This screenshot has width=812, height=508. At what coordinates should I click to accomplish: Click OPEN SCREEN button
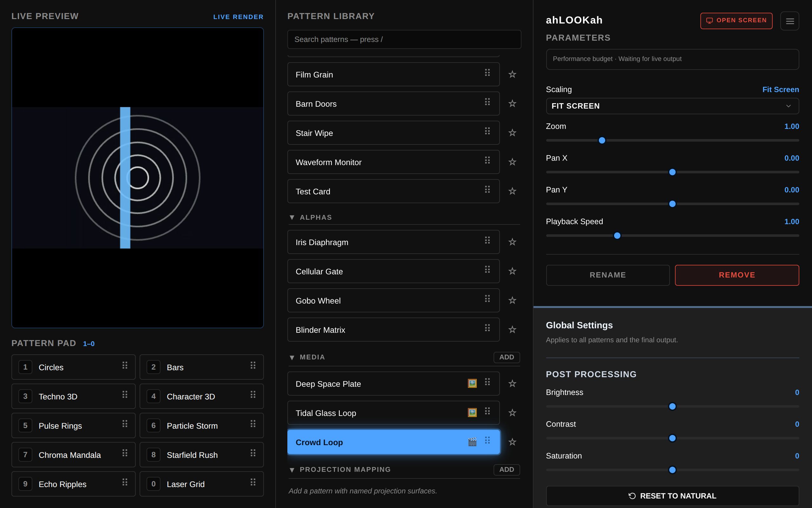pos(736,21)
